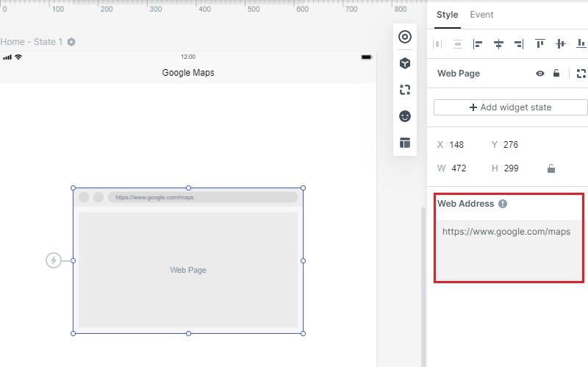588x367 pixels.
Task: Toggle the Web Page widget lock
Action: pos(556,73)
